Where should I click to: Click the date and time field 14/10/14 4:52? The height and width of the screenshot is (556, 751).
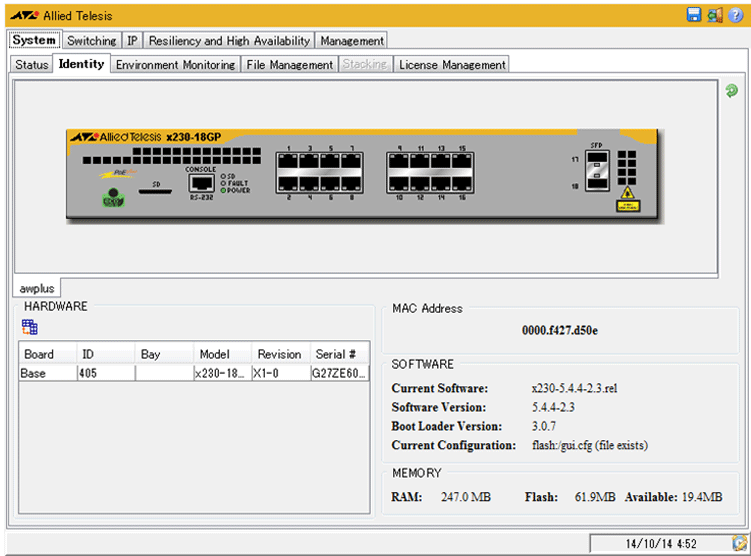[661, 544]
